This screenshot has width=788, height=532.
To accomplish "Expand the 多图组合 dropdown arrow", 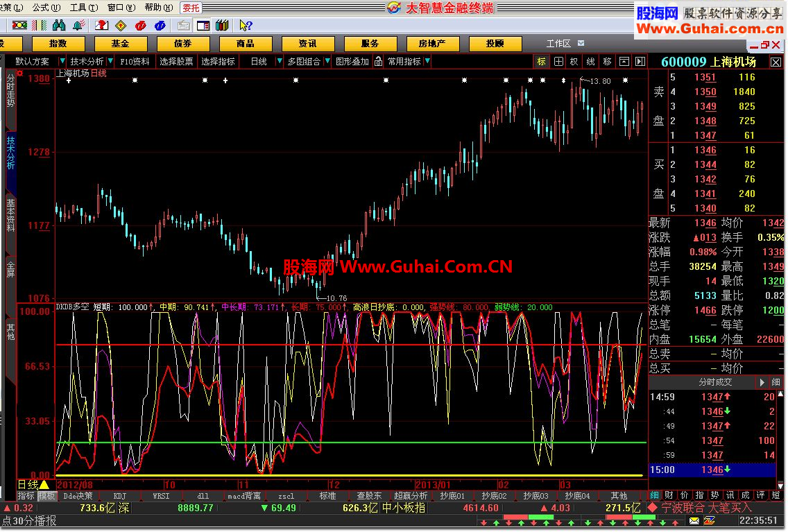I will point(327,61).
